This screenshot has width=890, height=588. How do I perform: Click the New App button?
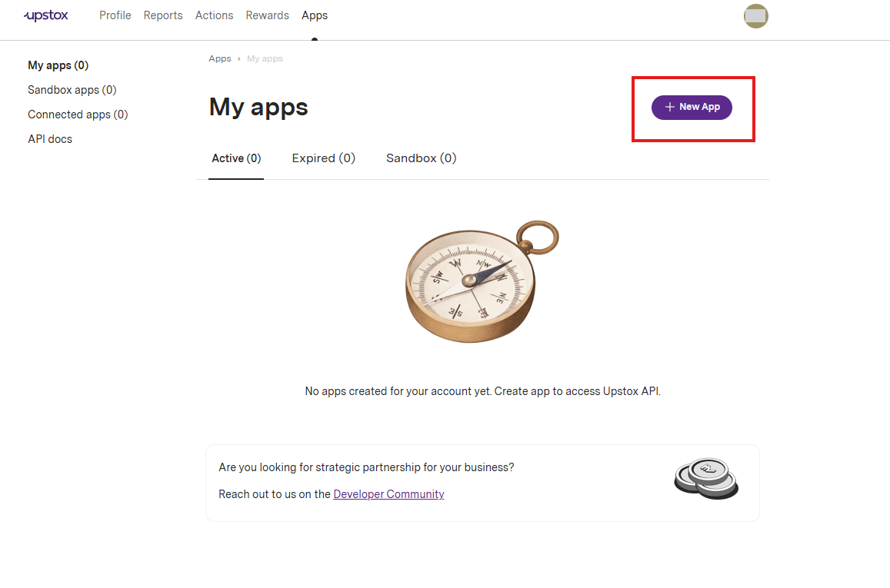tap(692, 107)
